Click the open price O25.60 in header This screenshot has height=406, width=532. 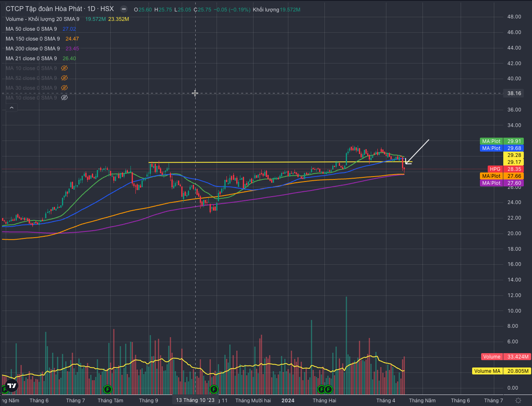pyautogui.click(x=143, y=9)
